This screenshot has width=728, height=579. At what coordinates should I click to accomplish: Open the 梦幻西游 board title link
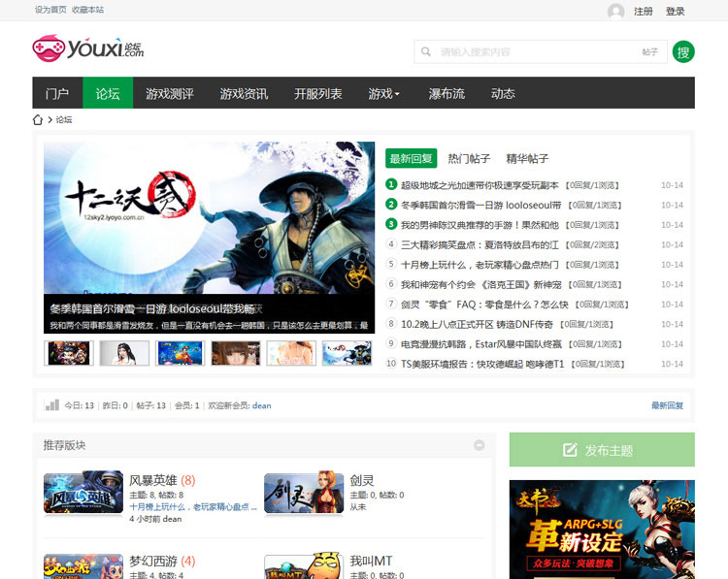[152, 562]
